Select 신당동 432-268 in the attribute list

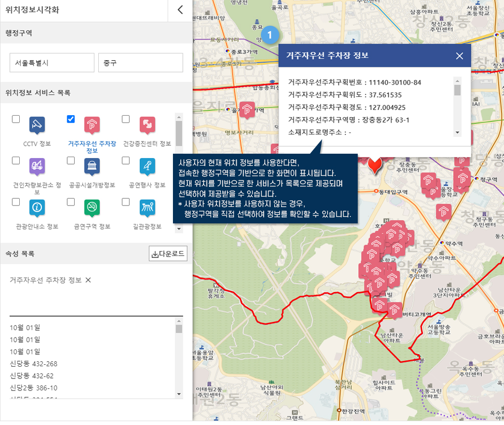(34, 364)
